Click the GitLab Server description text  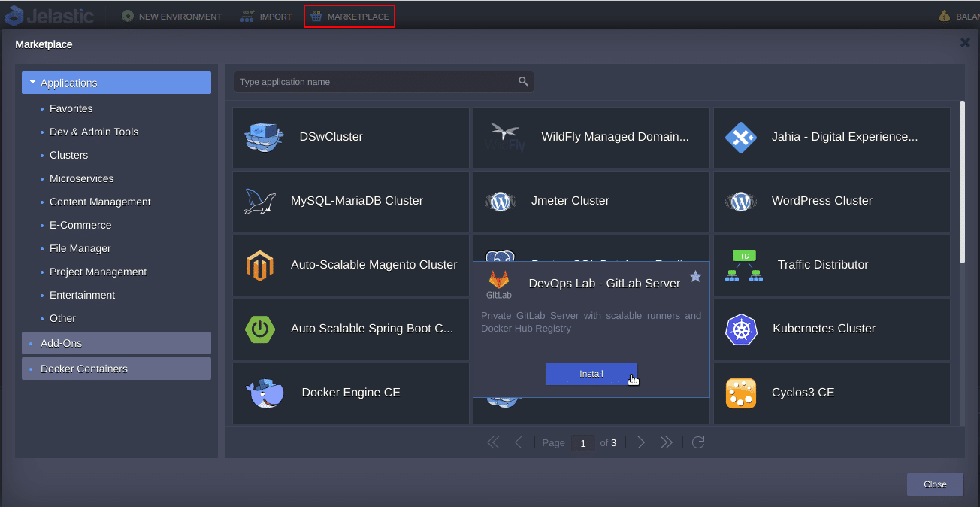tap(591, 322)
